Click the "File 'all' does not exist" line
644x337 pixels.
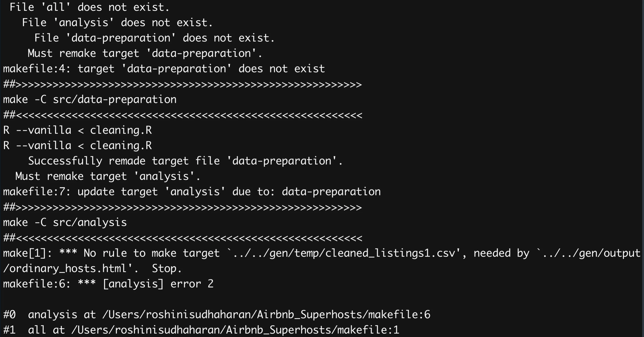(90, 7)
